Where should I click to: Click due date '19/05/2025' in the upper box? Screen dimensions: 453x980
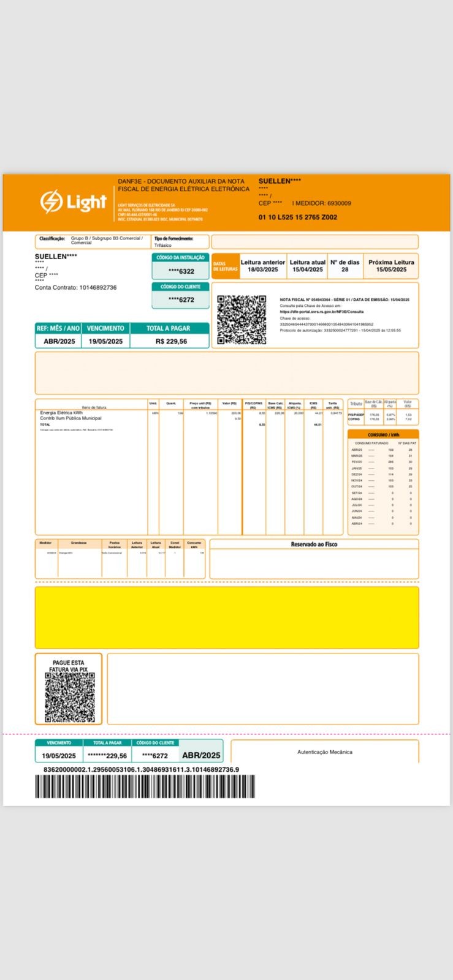(105, 341)
